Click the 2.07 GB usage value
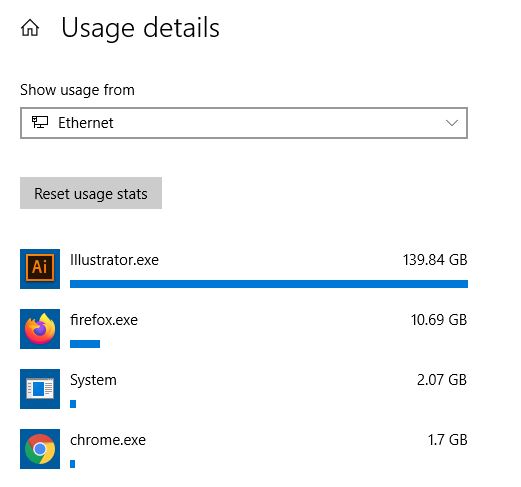 pyautogui.click(x=442, y=380)
